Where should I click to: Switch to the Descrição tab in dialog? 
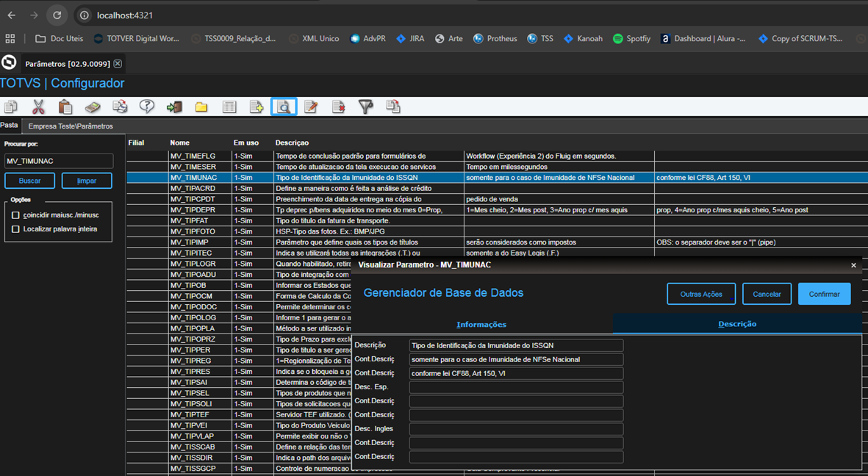coord(737,324)
